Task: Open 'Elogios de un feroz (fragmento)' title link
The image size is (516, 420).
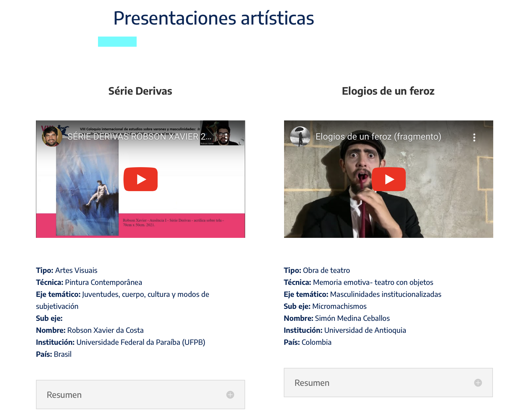Action: (x=378, y=137)
